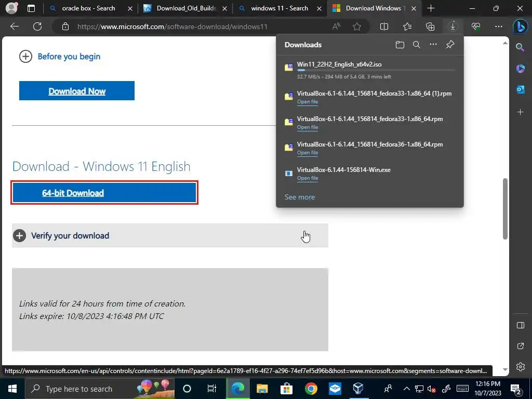Close the windows 11 - Search tab
This screenshot has height=399, width=532.
pos(319,8)
